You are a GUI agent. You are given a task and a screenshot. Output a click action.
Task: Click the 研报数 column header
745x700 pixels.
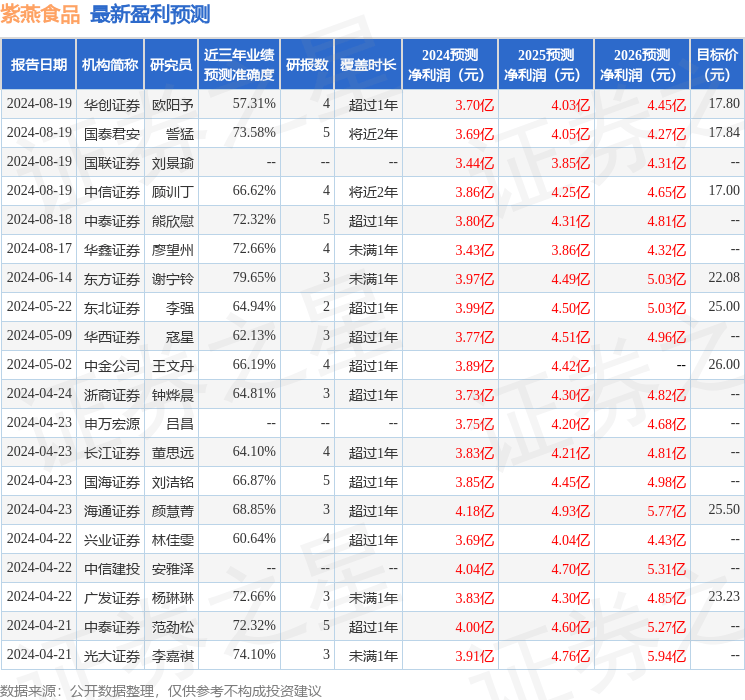pyautogui.click(x=307, y=65)
